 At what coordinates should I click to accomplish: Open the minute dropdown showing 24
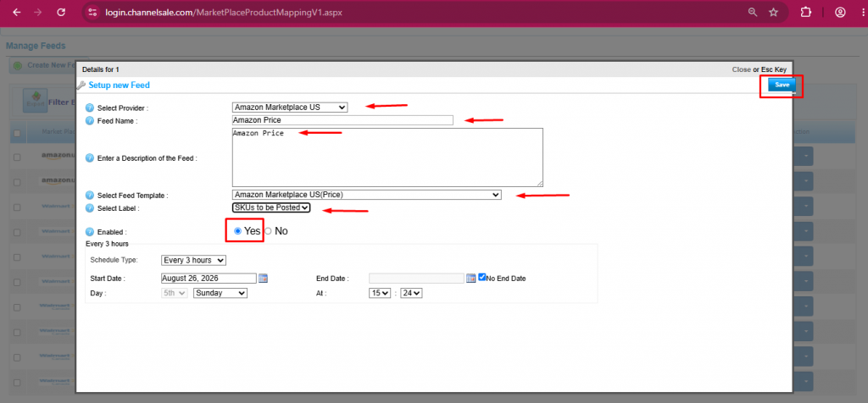(x=411, y=293)
